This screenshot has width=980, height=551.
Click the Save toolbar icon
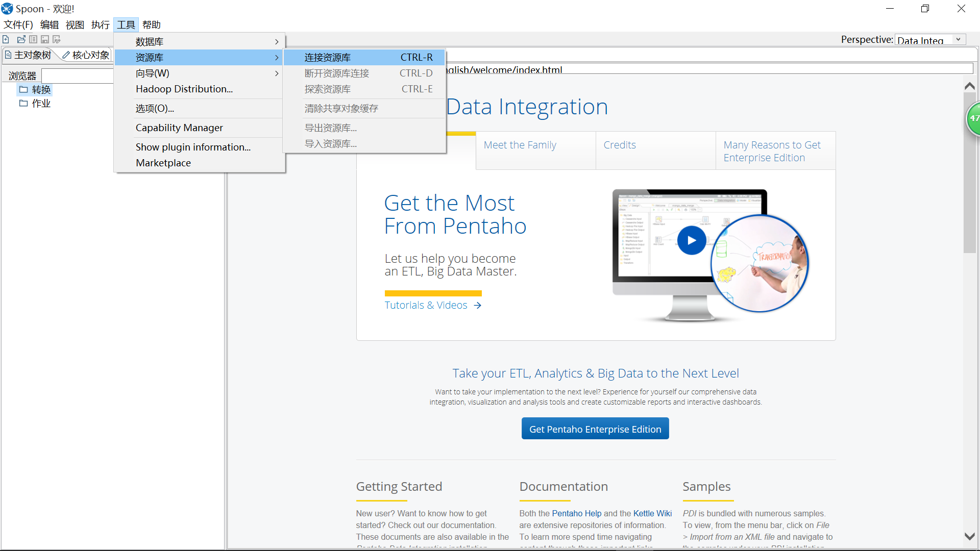pos(45,39)
